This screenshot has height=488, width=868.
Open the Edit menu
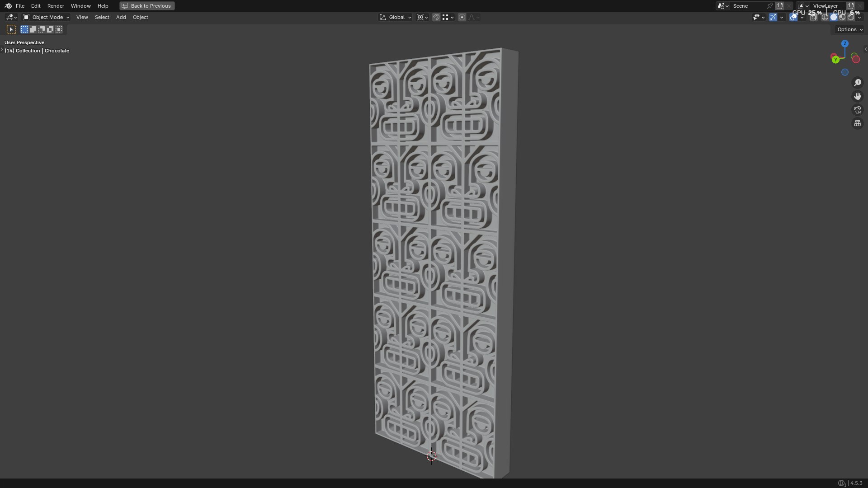tap(36, 6)
